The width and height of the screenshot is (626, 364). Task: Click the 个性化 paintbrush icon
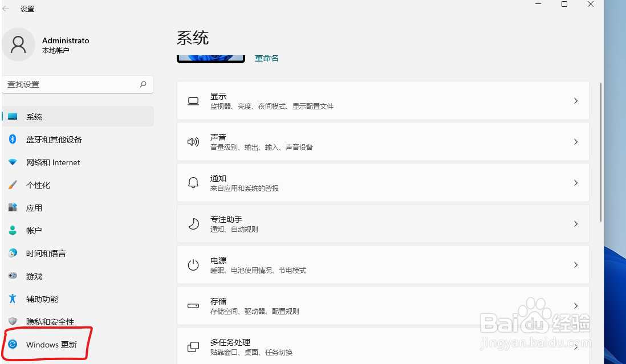(x=13, y=185)
